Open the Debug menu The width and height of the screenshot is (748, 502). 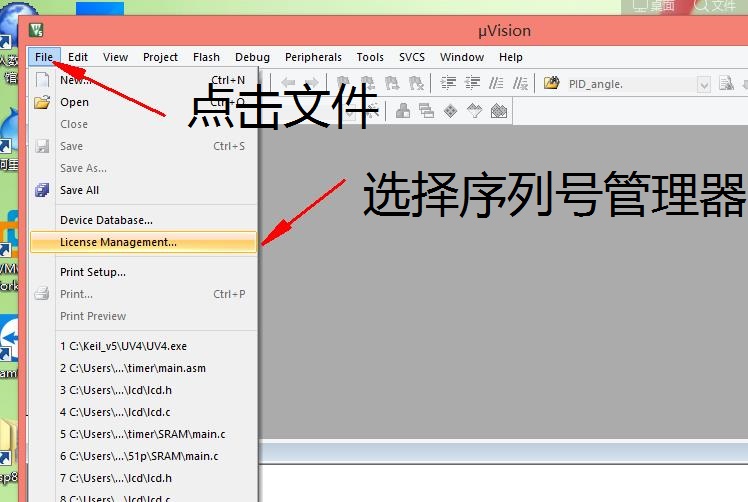pyautogui.click(x=252, y=57)
